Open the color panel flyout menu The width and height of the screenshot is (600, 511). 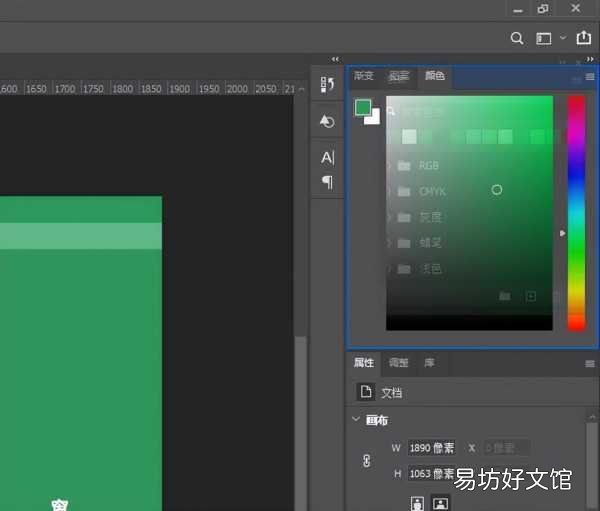pyautogui.click(x=590, y=77)
